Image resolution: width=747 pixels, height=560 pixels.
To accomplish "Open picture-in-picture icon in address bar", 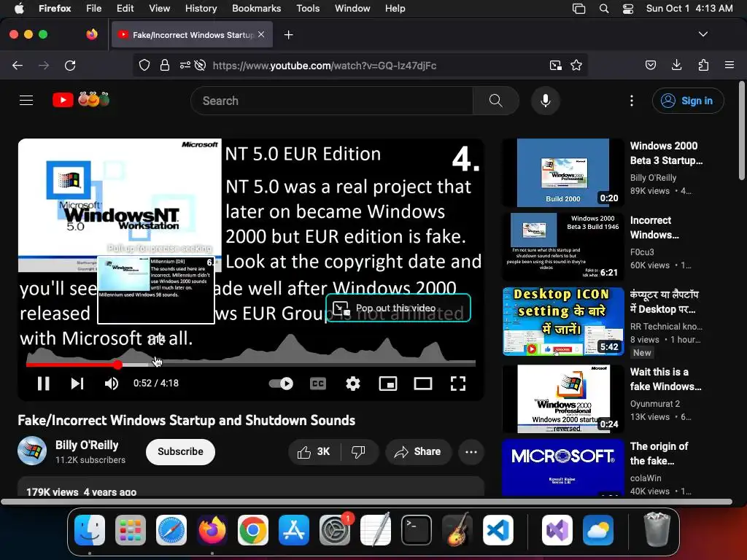I will [555, 65].
